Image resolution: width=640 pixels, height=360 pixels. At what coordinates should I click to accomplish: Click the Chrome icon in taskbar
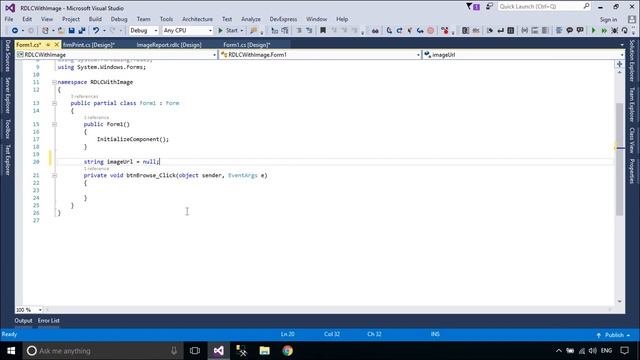[x=287, y=351]
